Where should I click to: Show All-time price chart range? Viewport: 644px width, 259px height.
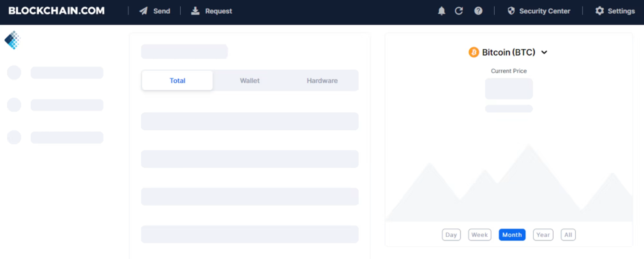pyautogui.click(x=568, y=235)
